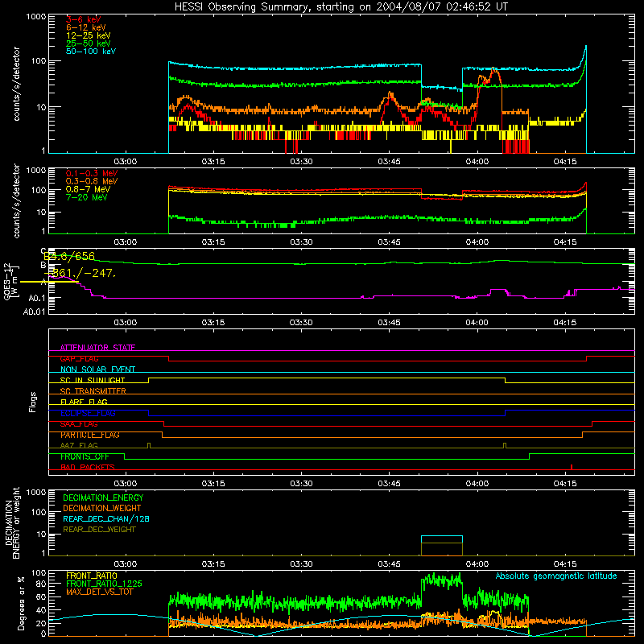Click the vertical Flags axis title
The width and height of the screenshot is (644, 644).
(x=33, y=402)
